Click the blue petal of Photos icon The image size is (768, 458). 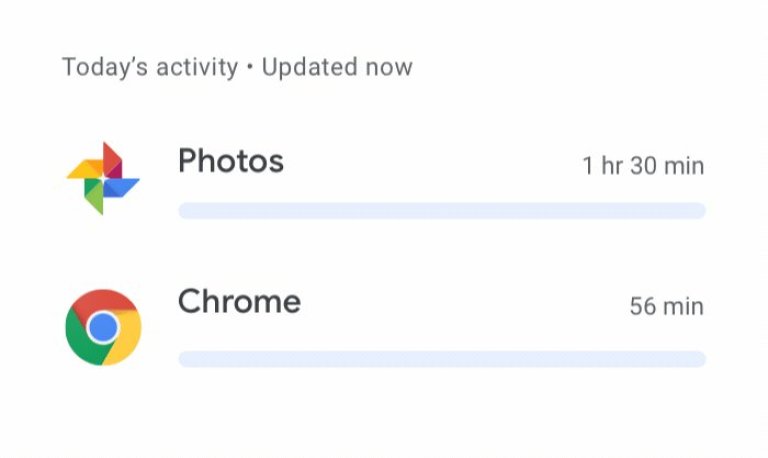coord(122,187)
